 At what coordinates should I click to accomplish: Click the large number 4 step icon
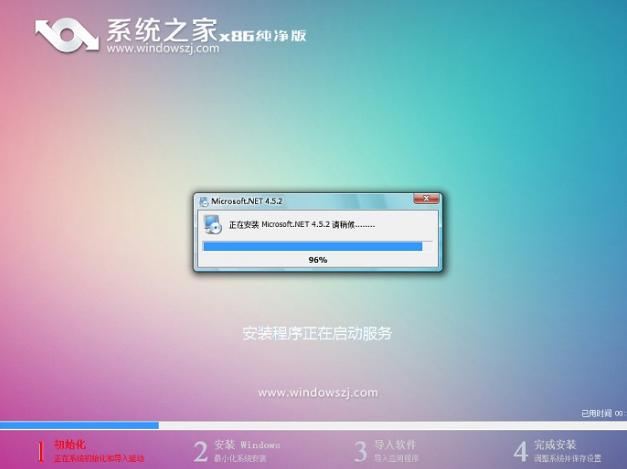coord(520,451)
